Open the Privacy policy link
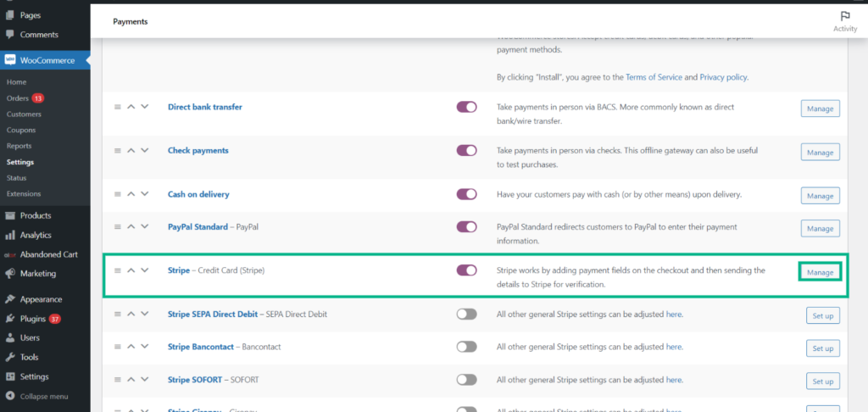868x412 pixels. (724, 77)
